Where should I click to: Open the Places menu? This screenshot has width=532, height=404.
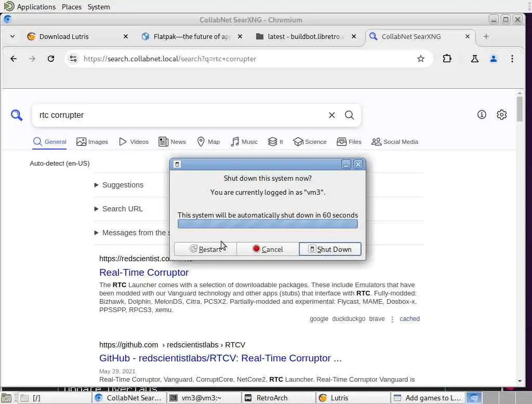[72, 7]
